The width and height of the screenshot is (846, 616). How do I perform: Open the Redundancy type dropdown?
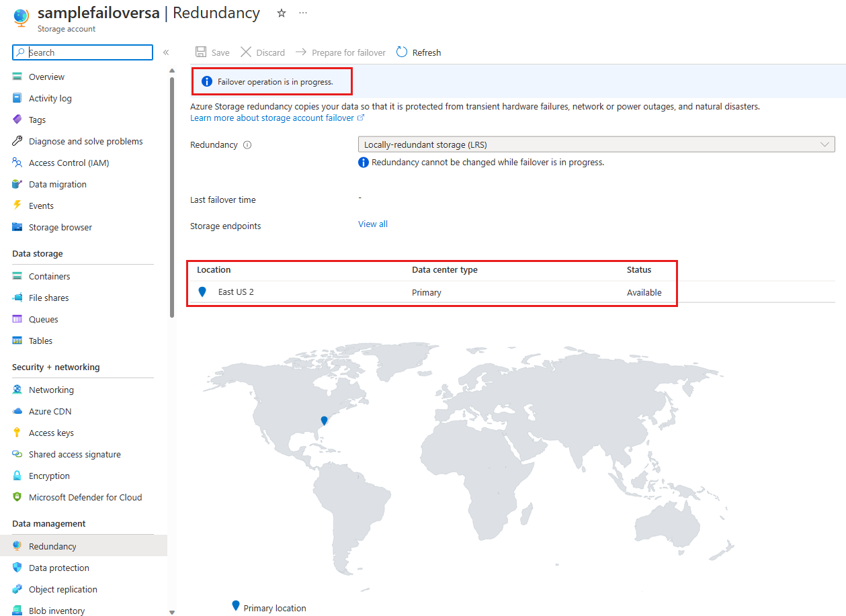596,144
